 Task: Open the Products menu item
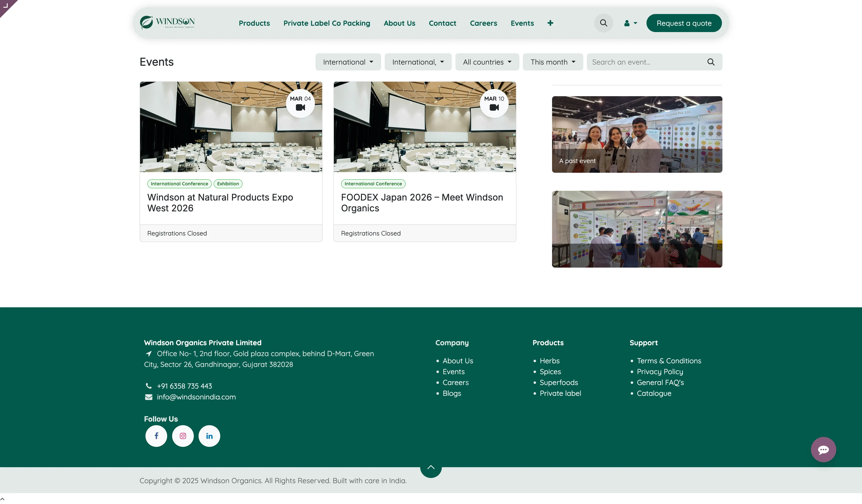(254, 23)
